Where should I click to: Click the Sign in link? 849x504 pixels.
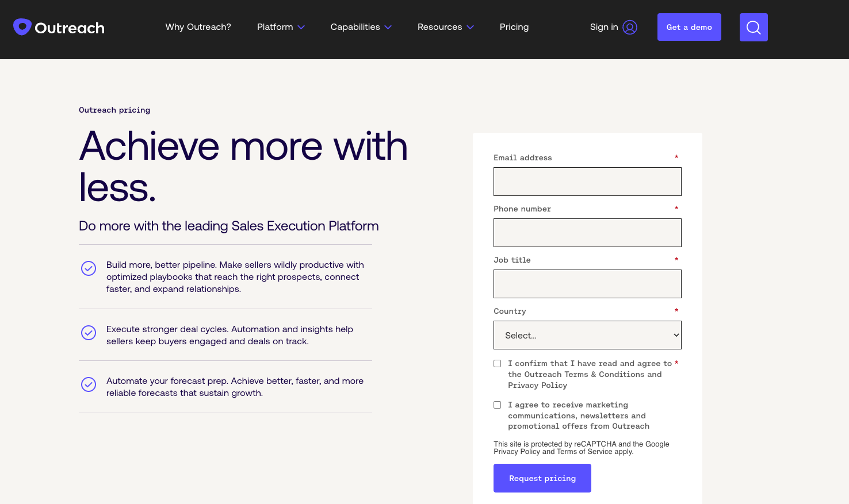[604, 27]
